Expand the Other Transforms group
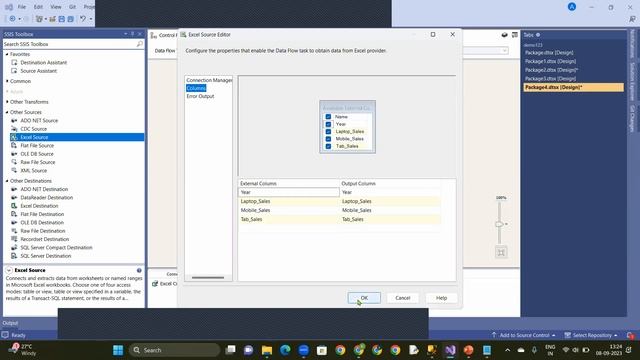This screenshot has height=360, width=640. [7, 102]
